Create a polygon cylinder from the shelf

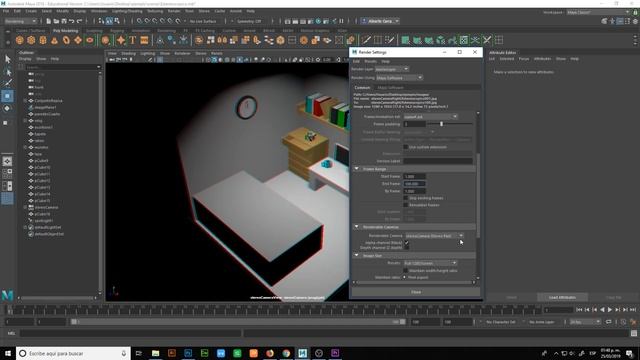click(x=43, y=40)
